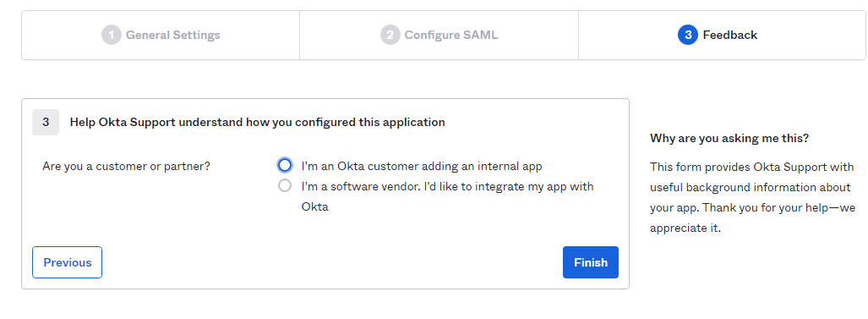Image resolution: width=868 pixels, height=319 pixels.
Task: Click "Are you a customer or partner?" label
Action: (x=126, y=166)
